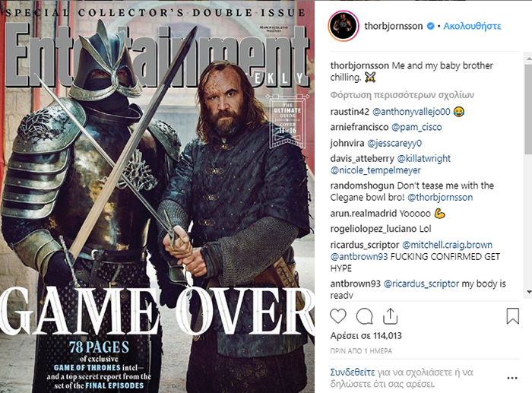
Task: Open the ΠΡΙΝ ΑΠΟ 1 ΗΜΕΡΑ timestamp
Action: [x=361, y=351]
